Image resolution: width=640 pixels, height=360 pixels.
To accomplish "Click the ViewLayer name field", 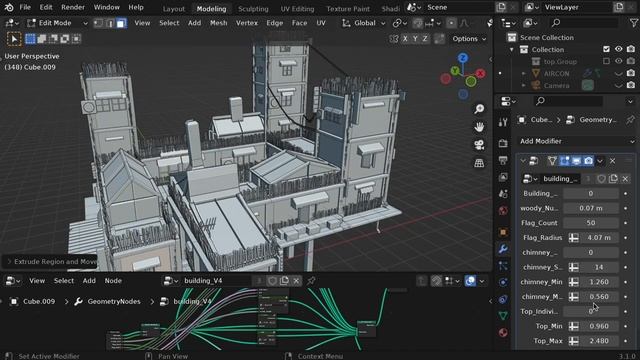I will click(575, 7).
